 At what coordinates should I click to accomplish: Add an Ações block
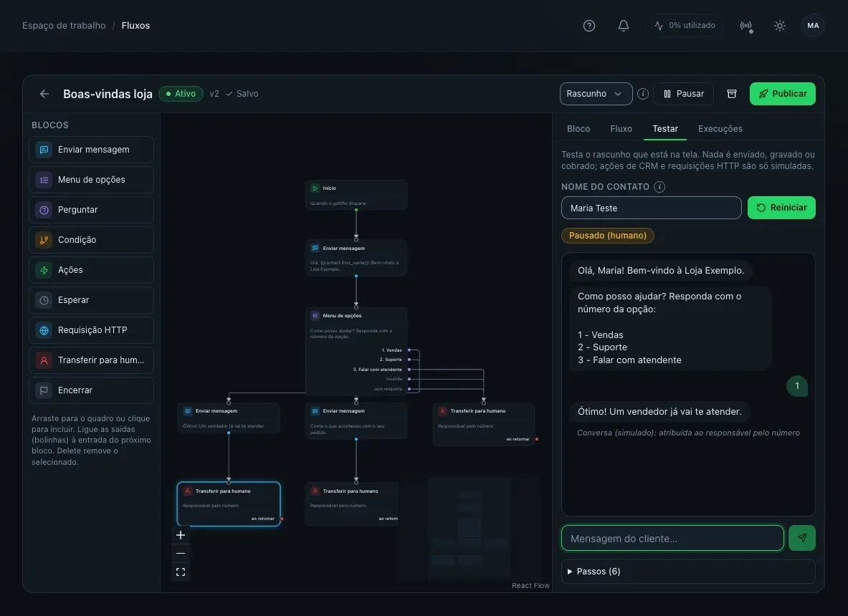[x=92, y=270]
